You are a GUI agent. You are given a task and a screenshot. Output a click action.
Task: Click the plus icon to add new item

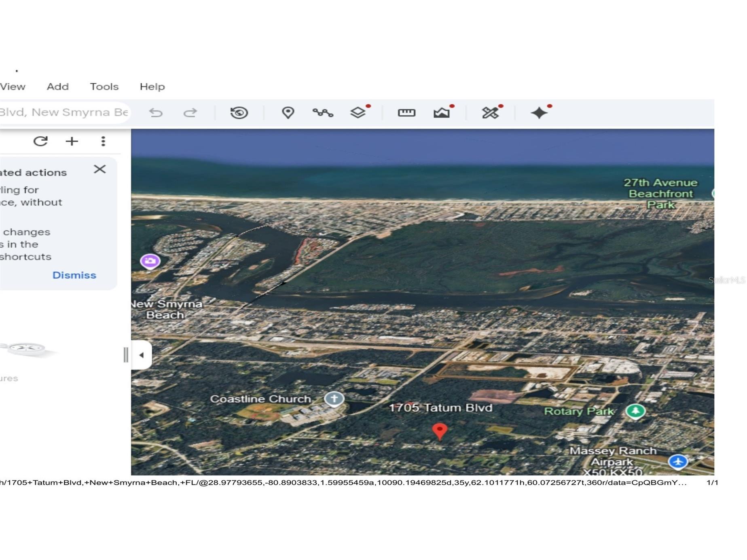[x=72, y=141]
